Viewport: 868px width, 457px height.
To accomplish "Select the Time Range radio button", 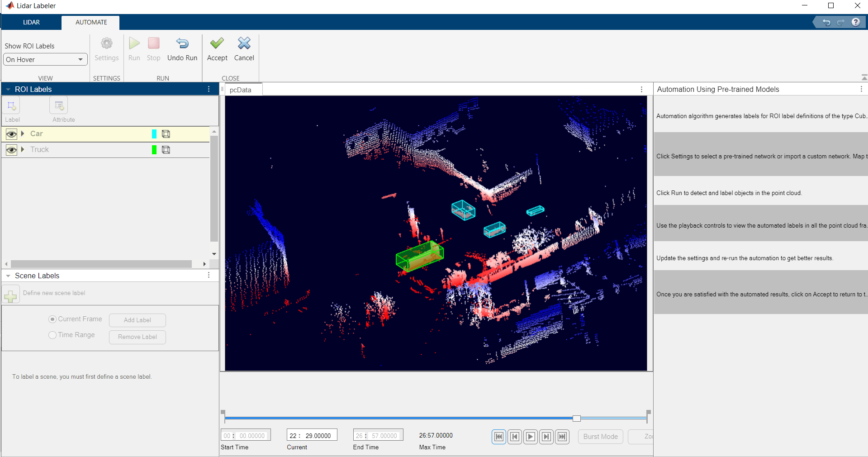I will click(x=52, y=335).
